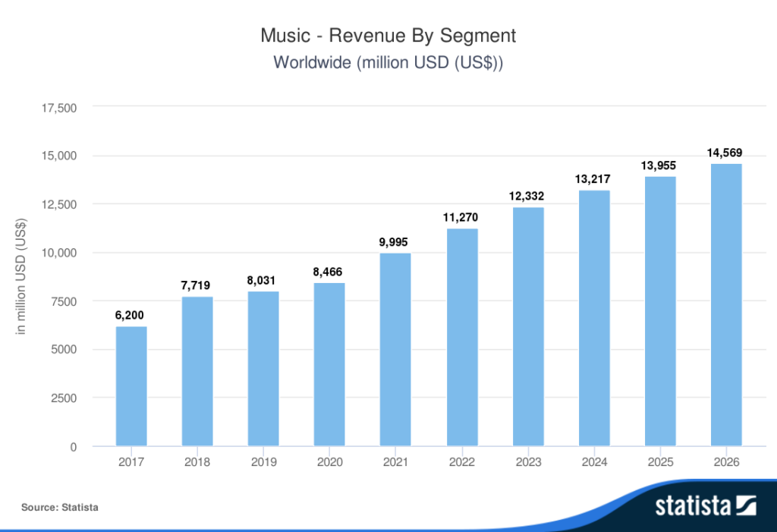Select the 2021 revenue bar
The width and height of the screenshot is (777, 532).
coord(395,350)
